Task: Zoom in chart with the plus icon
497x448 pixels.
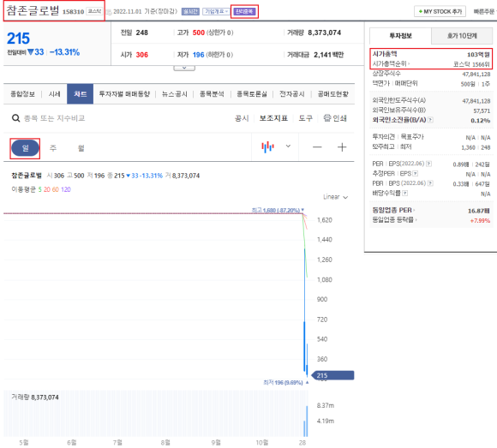Action: tap(342, 147)
